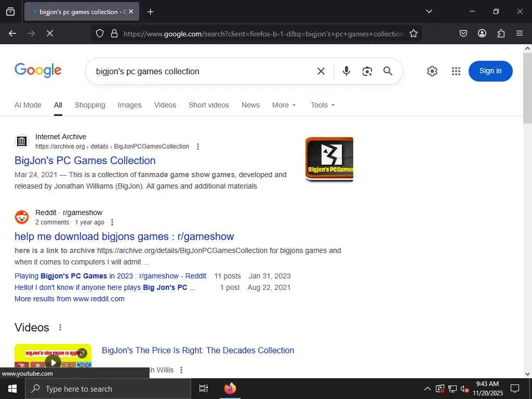Open the network tray icon
This screenshot has width=532, height=399.
(452, 389)
